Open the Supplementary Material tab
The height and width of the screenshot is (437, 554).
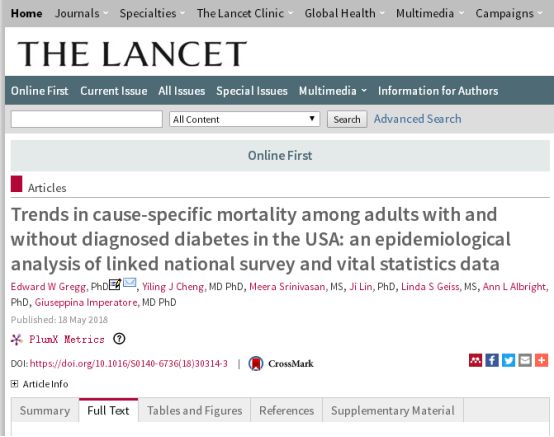pyautogui.click(x=393, y=411)
